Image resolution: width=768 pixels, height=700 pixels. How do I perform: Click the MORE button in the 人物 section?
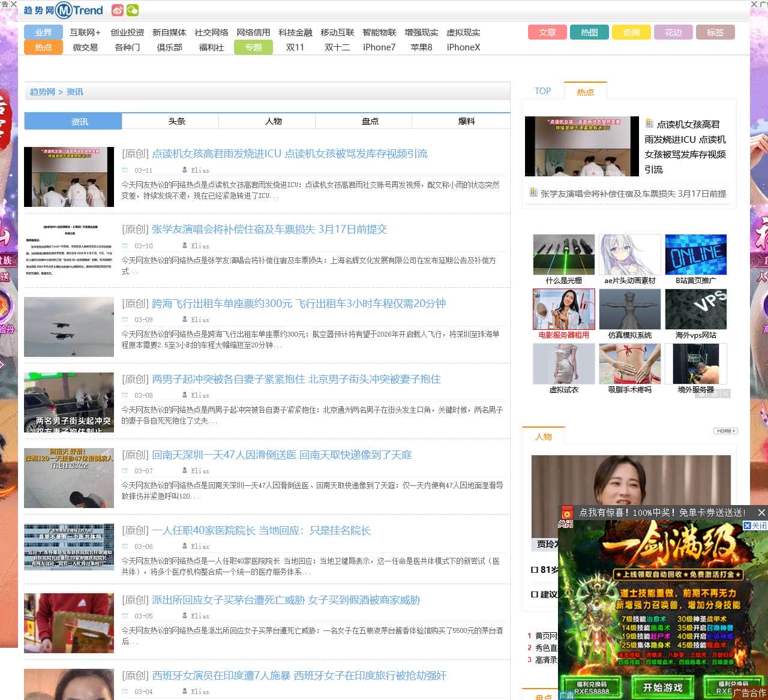725,431
